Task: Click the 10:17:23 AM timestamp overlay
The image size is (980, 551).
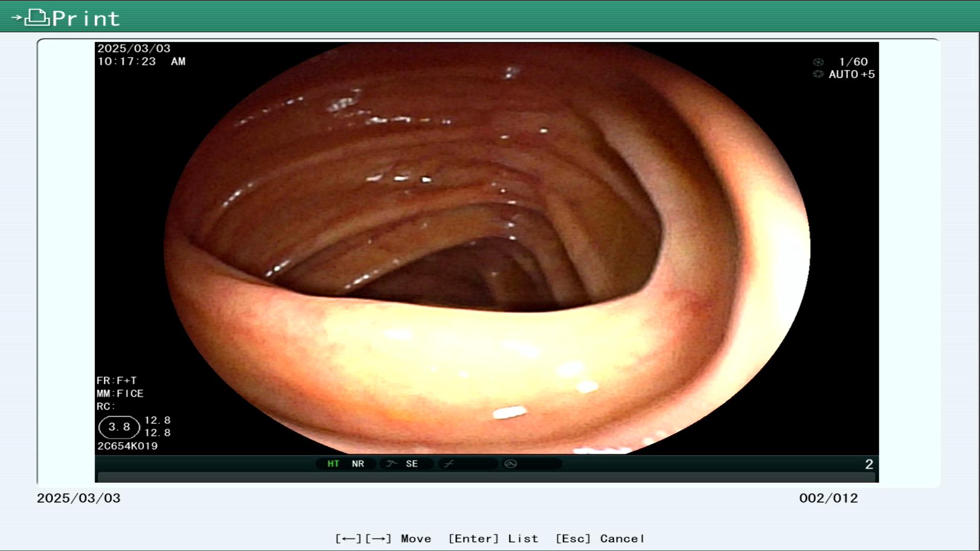Action: coord(141,62)
